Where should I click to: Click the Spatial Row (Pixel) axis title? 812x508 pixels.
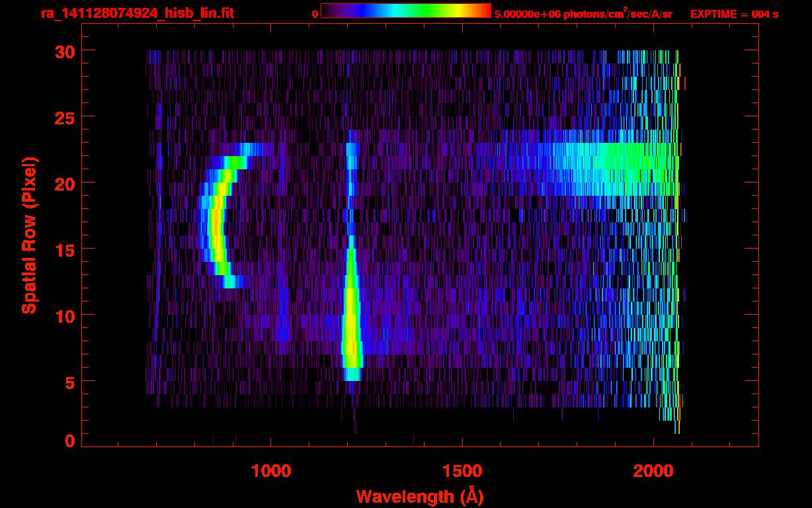coord(29,235)
